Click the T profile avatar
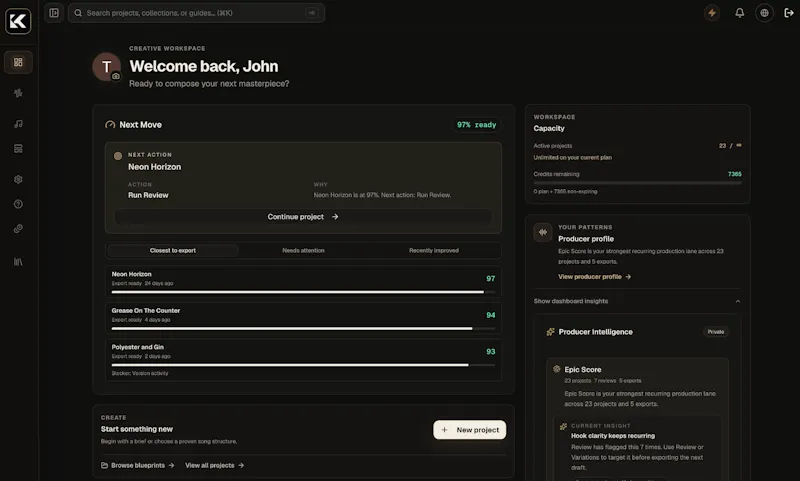The height and width of the screenshot is (481, 800). click(x=107, y=66)
